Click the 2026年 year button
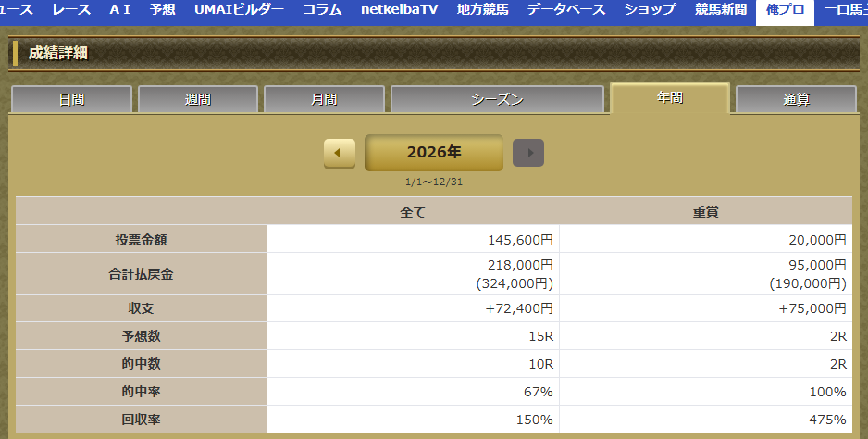The image size is (868, 439). click(434, 153)
